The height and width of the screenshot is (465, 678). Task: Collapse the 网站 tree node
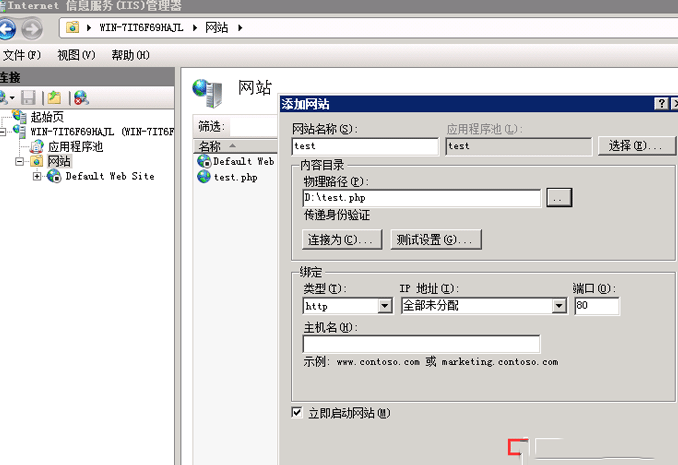[19, 161]
